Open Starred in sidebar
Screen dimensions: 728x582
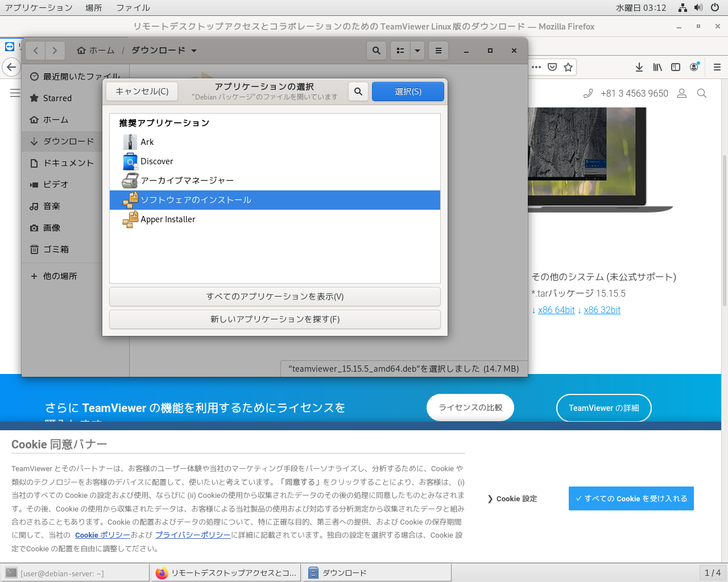click(x=76, y=98)
